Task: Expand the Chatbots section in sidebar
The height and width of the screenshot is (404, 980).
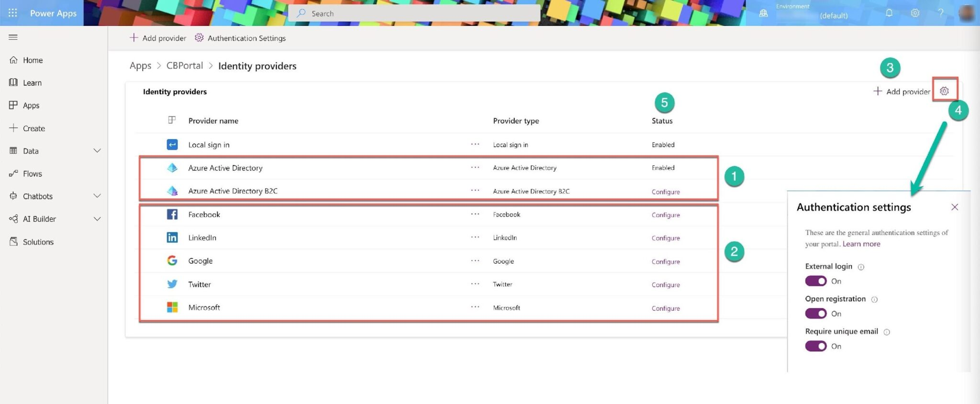Action: [97, 196]
